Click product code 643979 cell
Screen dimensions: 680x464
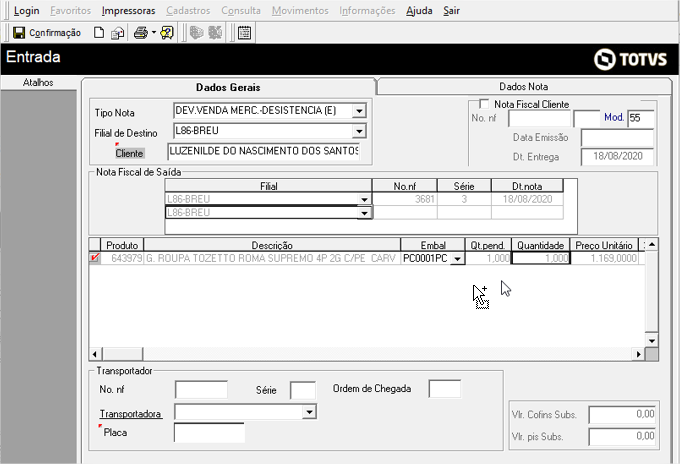pos(122,258)
